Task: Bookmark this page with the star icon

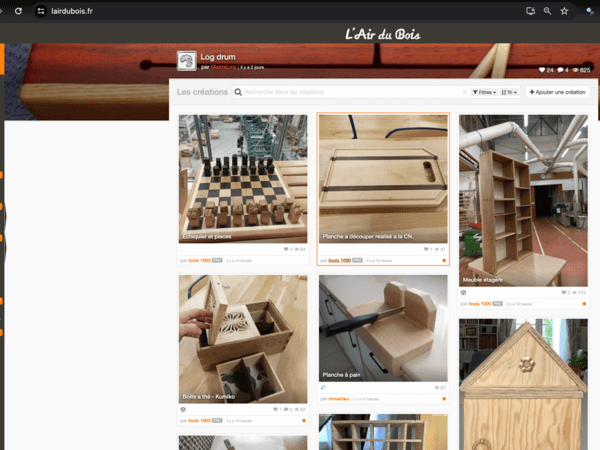Action: (565, 10)
